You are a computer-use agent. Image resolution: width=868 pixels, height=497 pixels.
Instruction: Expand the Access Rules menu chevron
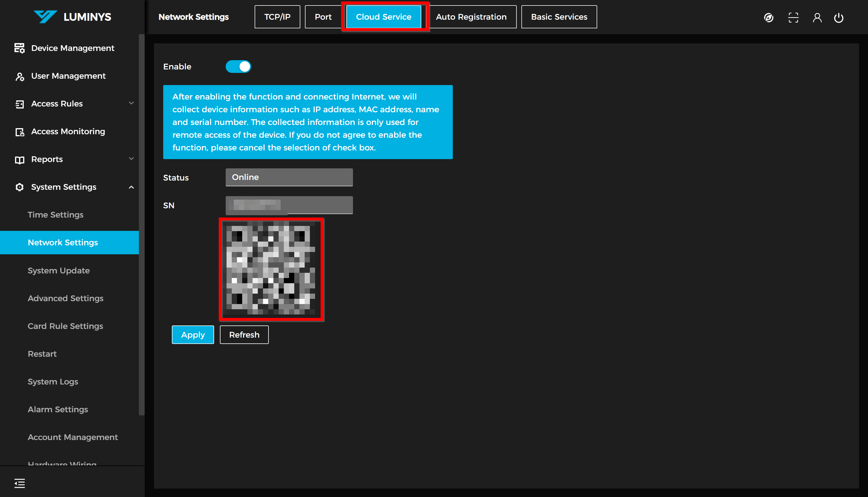[x=131, y=103]
